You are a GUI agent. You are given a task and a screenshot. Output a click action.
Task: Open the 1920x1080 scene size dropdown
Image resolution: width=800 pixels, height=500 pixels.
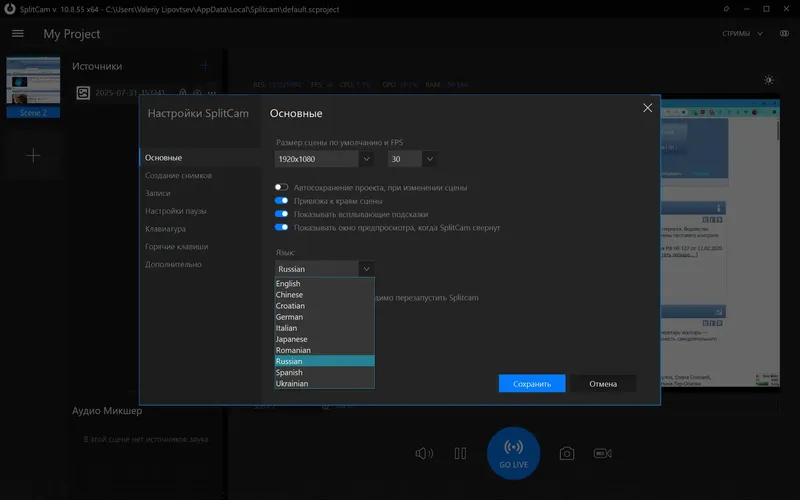[x=324, y=159]
